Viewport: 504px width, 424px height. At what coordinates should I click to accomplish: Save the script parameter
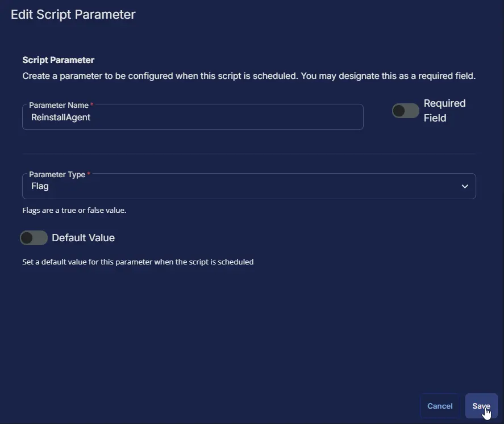tap(481, 406)
